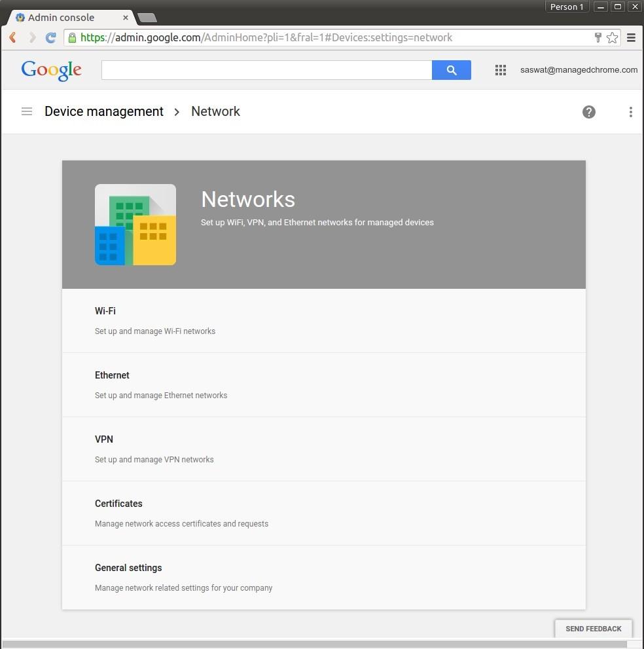Focus the Google Admin search field

(266, 70)
